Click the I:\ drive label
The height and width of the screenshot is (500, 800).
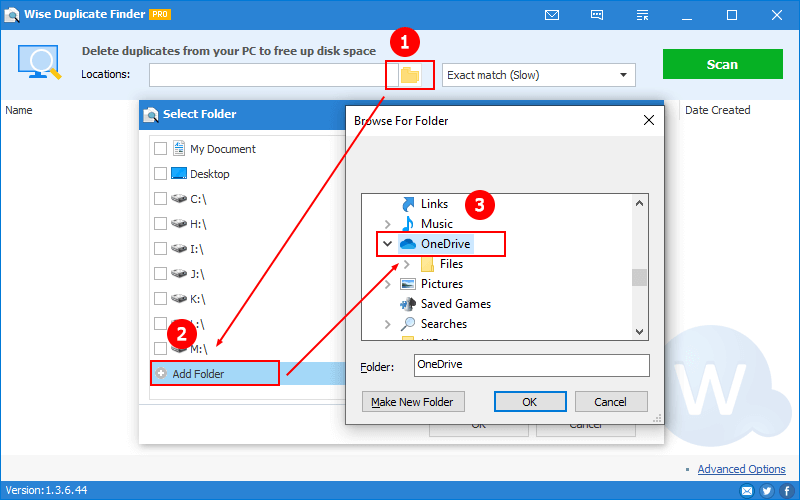pyautogui.click(x=197, y=249)
